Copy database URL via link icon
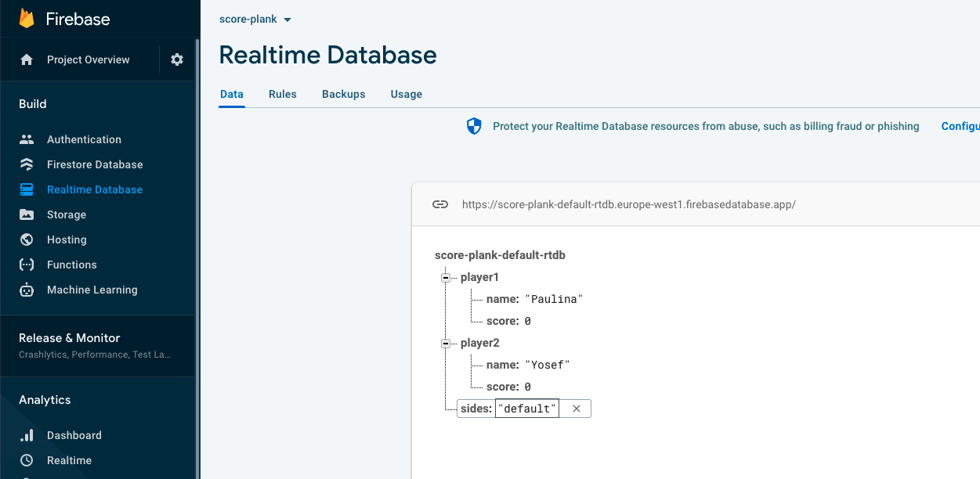980x479 pixels. 440,204
